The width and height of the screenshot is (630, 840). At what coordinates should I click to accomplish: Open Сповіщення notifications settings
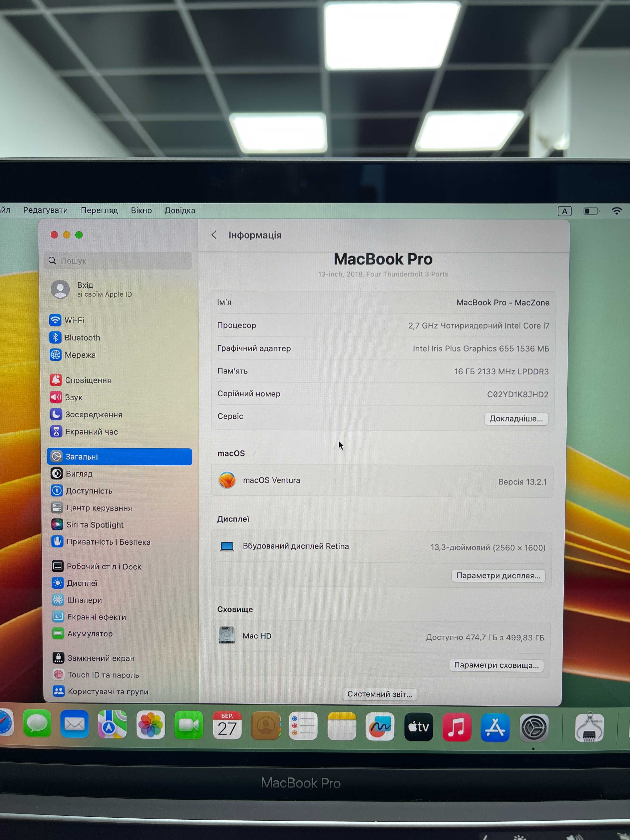80,380
